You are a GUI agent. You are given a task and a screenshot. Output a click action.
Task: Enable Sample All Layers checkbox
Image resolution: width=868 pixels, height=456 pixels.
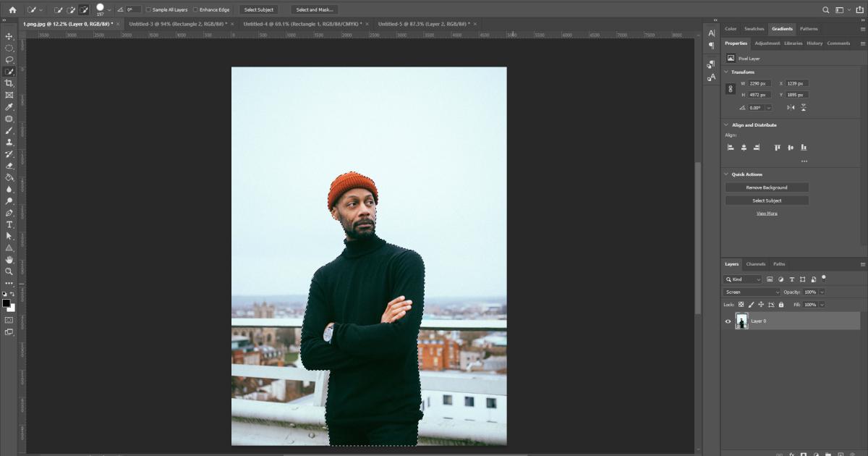[x=148, y=10]
